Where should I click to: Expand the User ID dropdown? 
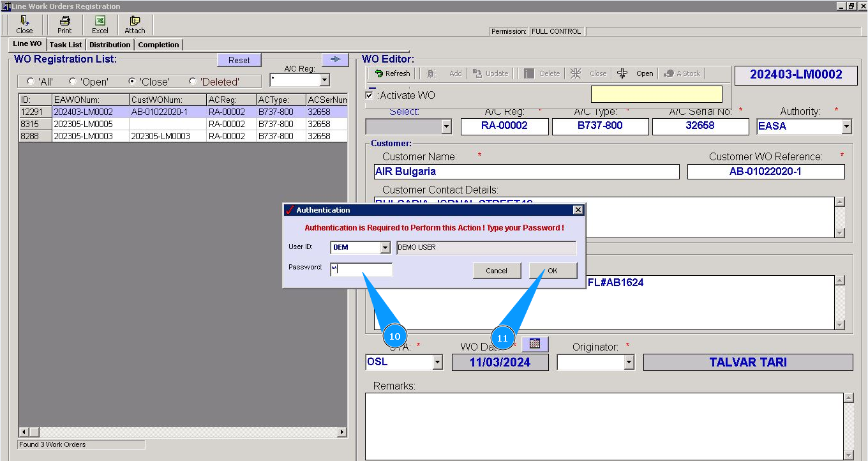[385, 248]
